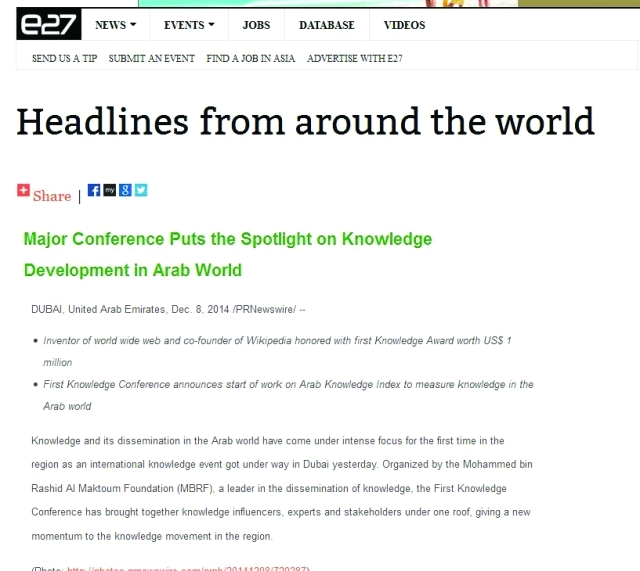
Task: Click the red plus Share icon
Action: coord(23,190)
